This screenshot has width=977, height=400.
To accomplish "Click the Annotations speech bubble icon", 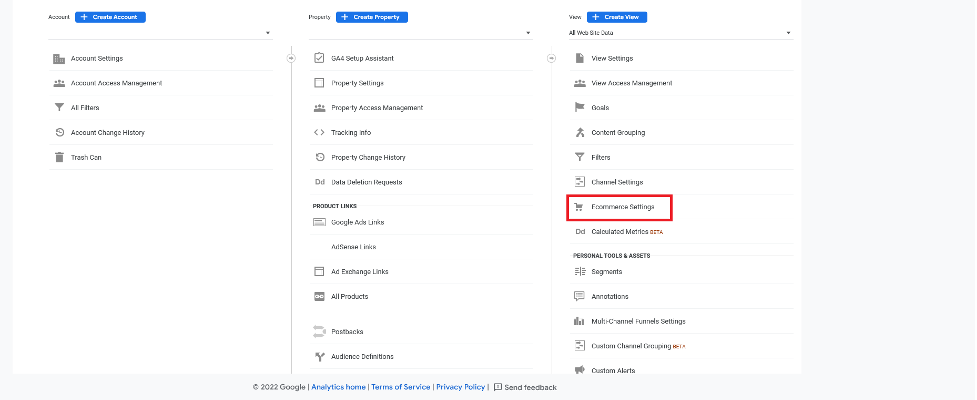I will coord(579,297).
